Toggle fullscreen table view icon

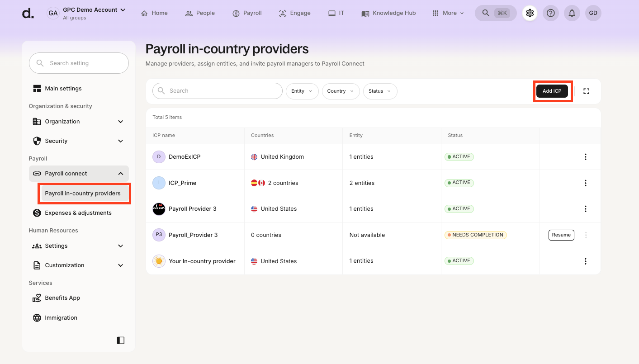point(586,91)
